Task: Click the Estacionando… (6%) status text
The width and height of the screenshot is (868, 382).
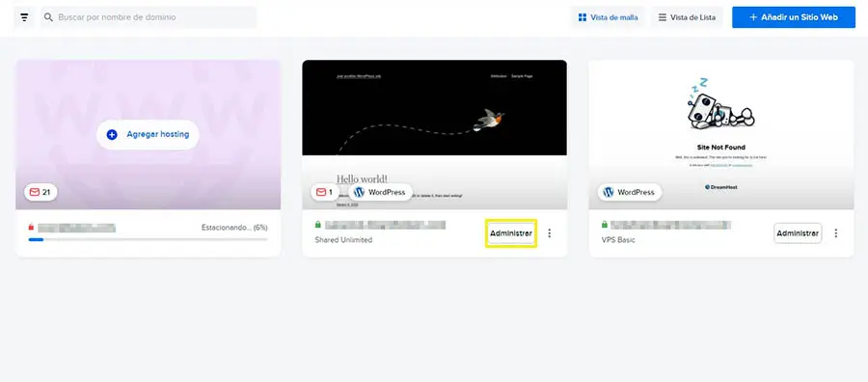Action: click(234, 227)
